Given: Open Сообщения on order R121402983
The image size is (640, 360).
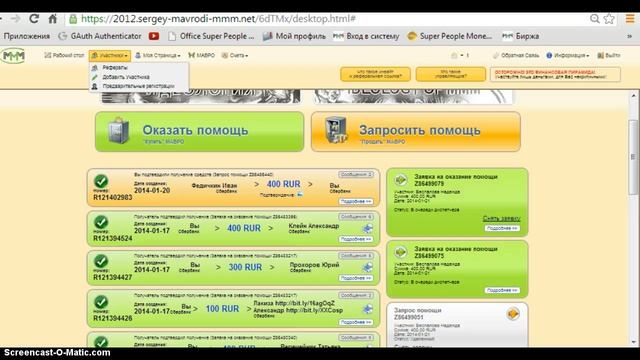Looking at the screenshot, I should (356, 175).
